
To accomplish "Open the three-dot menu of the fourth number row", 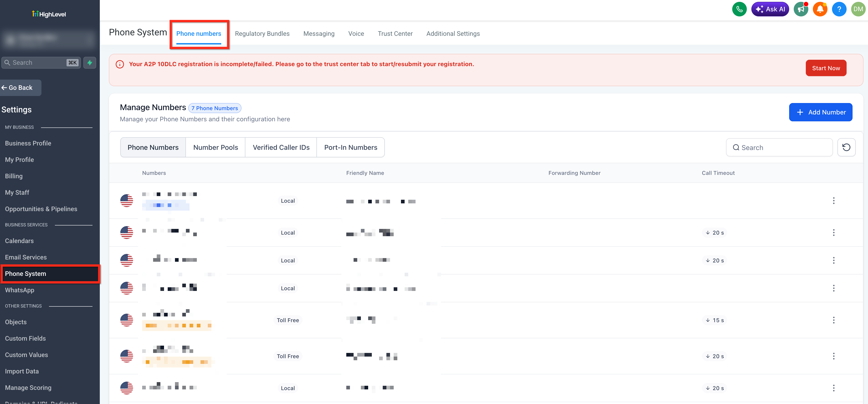I will [x=834, y=288].
